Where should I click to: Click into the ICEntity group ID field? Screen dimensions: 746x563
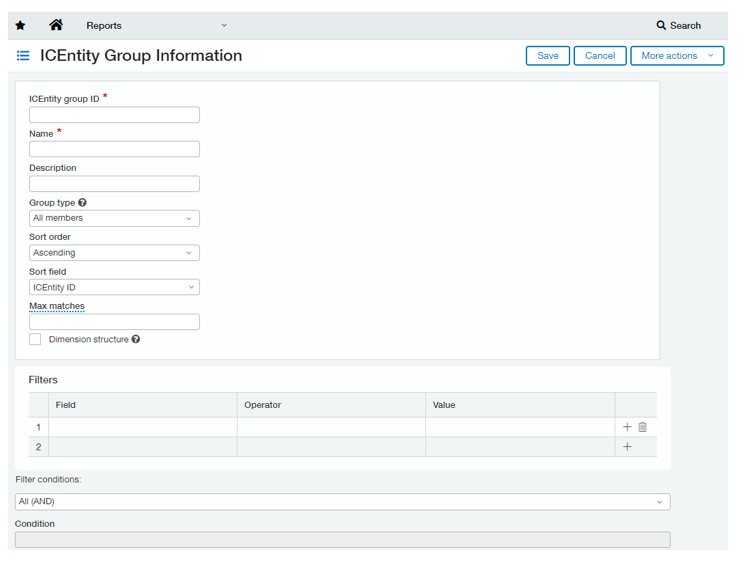click(x=114, y=115)
